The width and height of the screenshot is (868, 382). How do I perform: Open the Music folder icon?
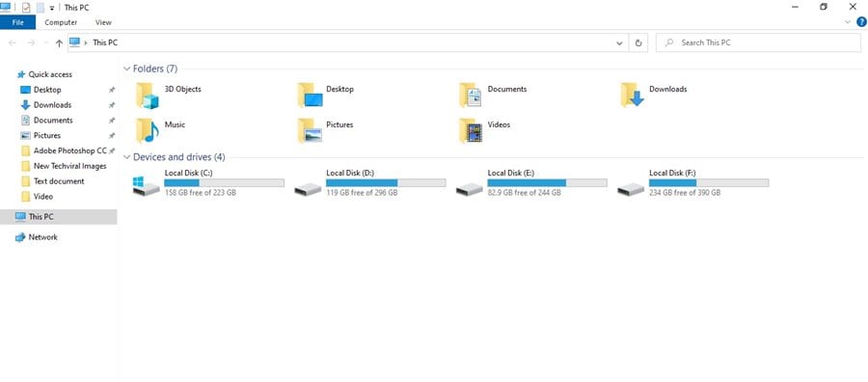pyautogui.click(x=148, y=130)
